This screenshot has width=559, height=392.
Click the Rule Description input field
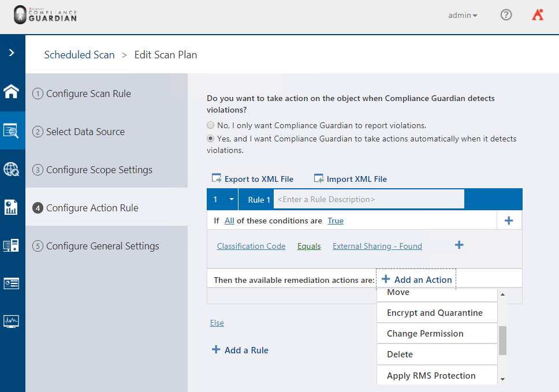pyautogui.click(x=369, y=199)
